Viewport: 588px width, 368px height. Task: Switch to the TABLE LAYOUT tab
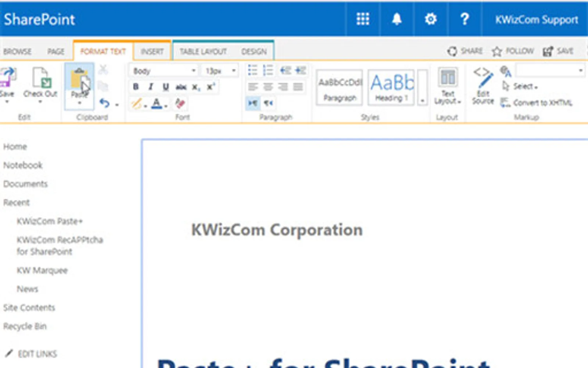click(x=203, y=52)
